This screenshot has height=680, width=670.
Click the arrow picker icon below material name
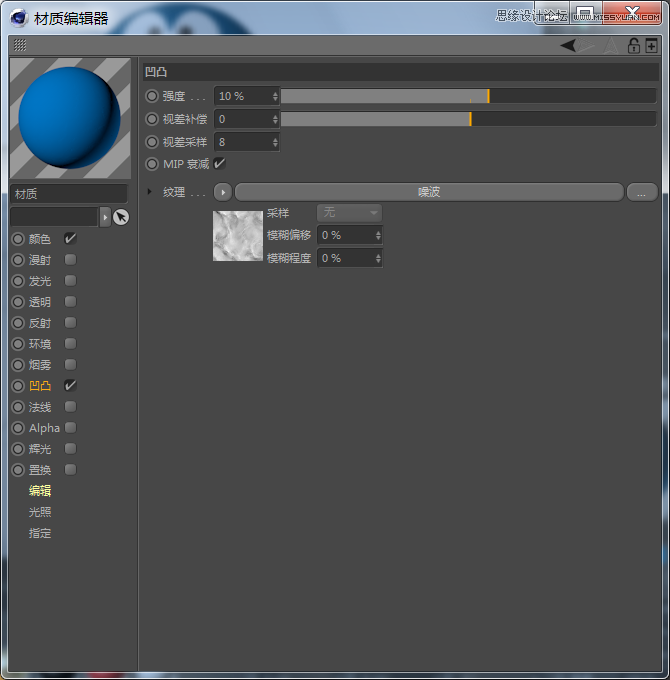tap(121, 217)
